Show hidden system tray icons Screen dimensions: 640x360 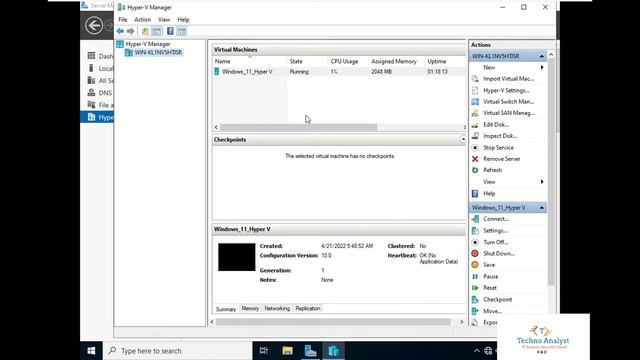(x=476, y=351)
